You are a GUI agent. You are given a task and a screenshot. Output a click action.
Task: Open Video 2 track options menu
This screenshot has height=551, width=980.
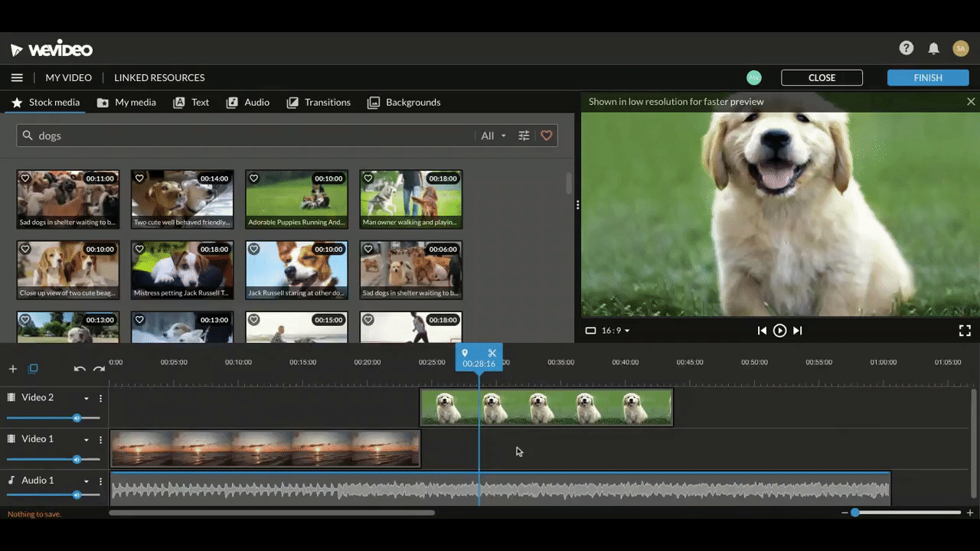[x=100, y=398]
